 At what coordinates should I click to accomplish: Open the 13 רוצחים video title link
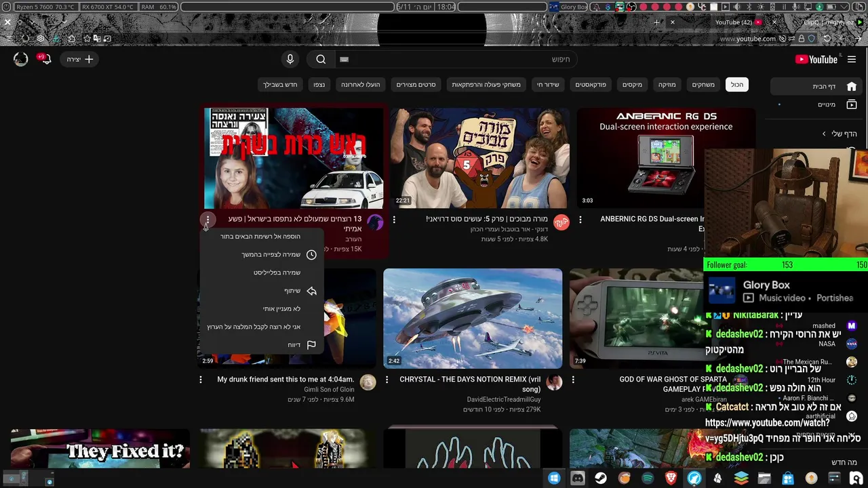(x=295, y=224)
